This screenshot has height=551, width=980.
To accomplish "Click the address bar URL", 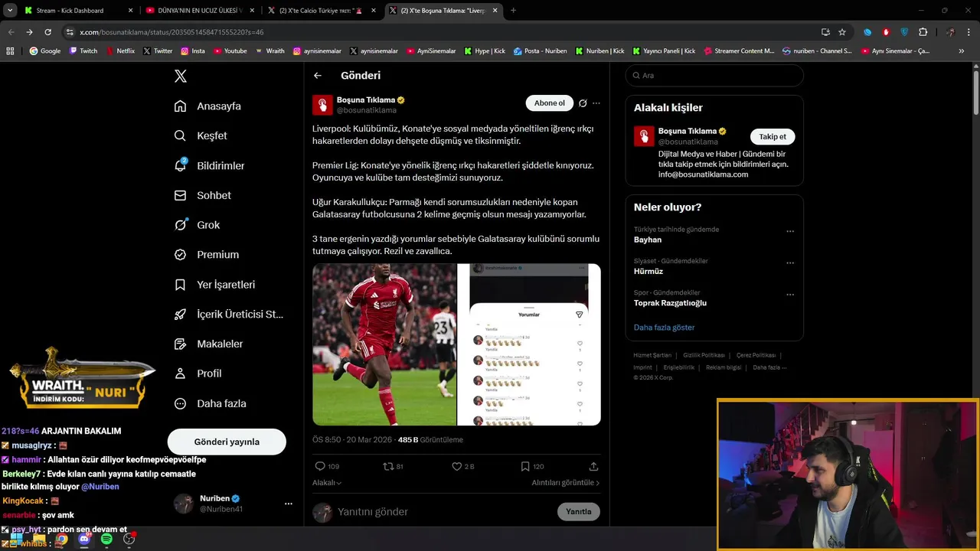I will 171,32.
